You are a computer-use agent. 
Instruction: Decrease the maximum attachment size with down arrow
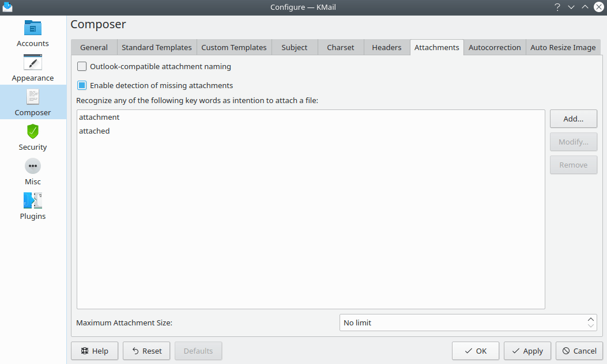pyautogui.click(x=590, y=326)
